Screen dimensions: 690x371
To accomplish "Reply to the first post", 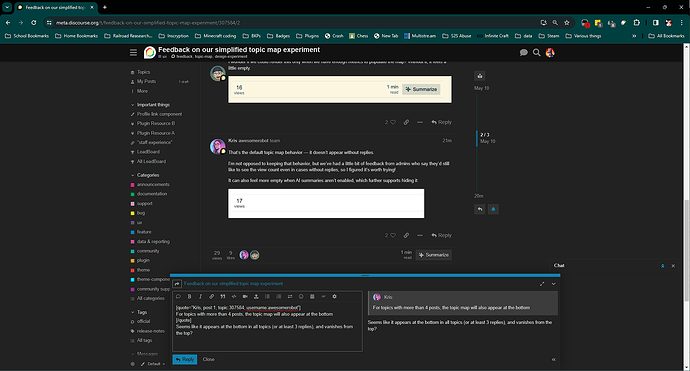I will 441,122.
